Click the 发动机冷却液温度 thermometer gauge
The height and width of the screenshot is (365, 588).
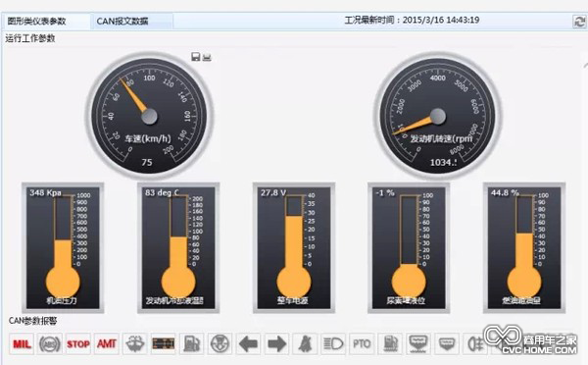[178, 248]
